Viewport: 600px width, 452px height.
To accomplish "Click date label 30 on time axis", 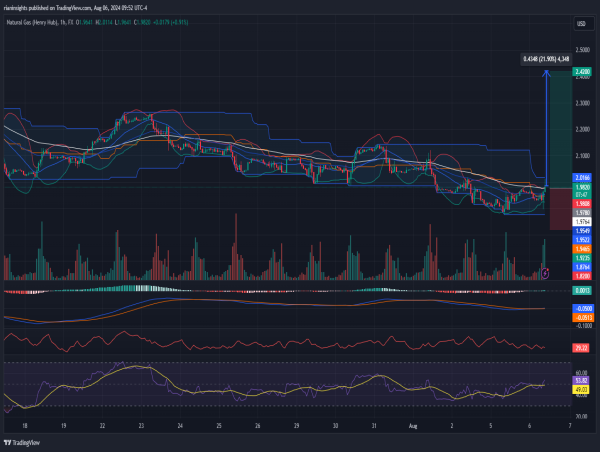I will (336, 426).
